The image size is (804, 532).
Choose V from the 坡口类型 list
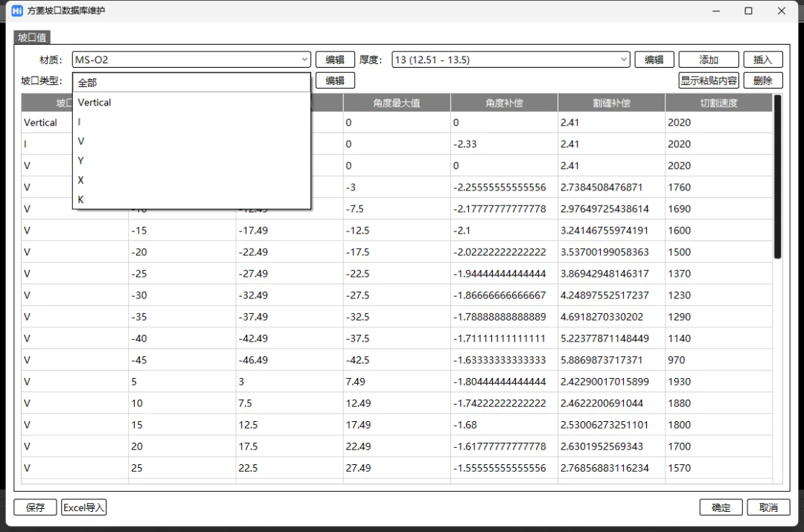pos(191,141)
